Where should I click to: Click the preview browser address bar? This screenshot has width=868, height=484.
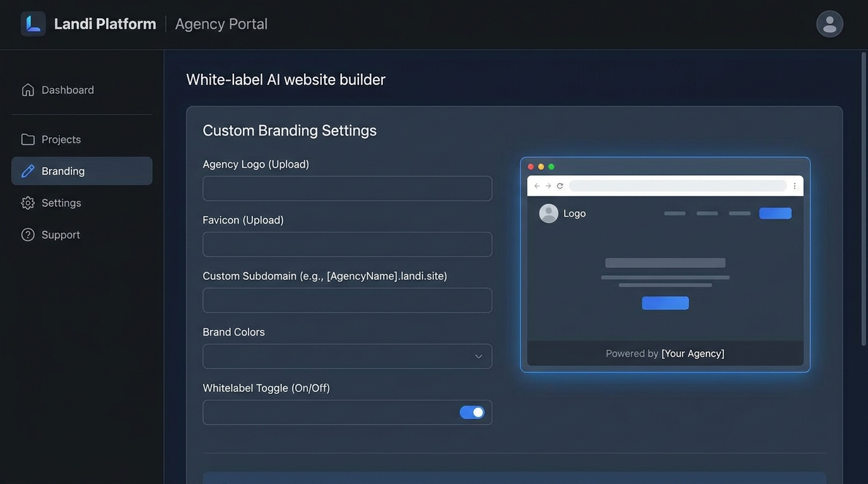click(x=678, y=186)
